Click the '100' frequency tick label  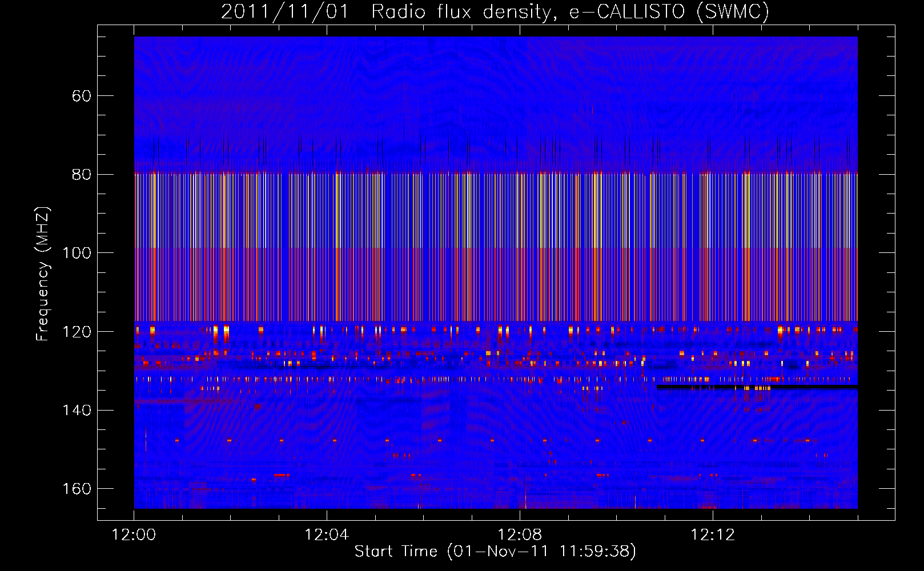click(x=77, y=253)
